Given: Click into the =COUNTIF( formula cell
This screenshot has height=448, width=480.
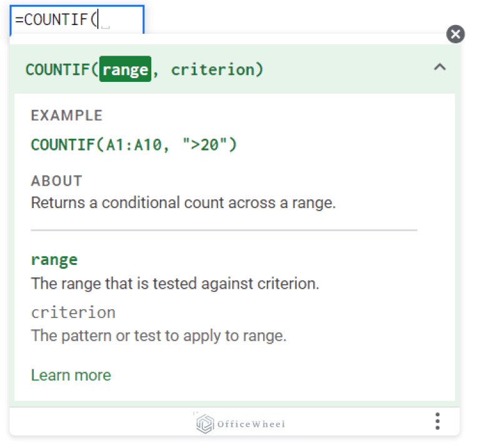Looking at the screenshot, I should (77, 19).
